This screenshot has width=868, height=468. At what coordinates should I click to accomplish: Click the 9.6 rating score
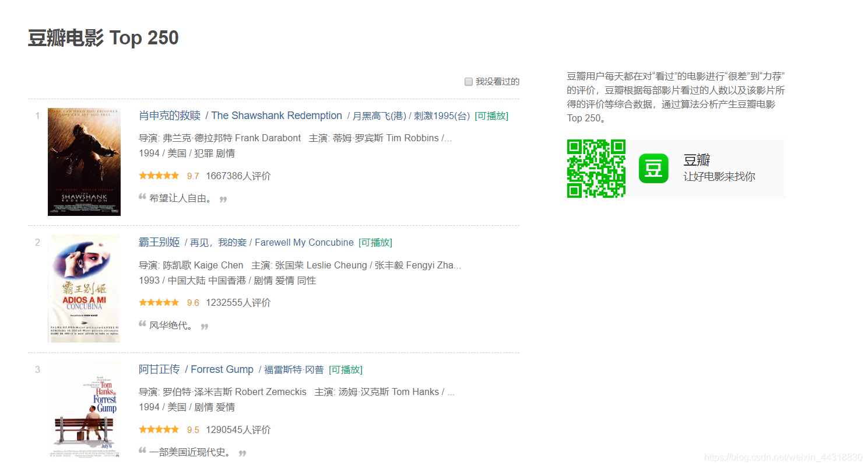[x=193, y=302]
